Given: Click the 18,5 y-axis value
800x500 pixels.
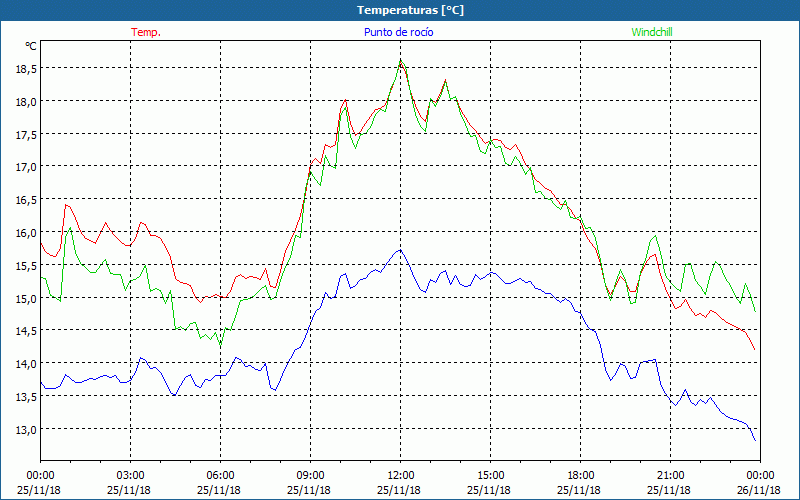Looking at the screenshot, I should click(x=26, y=68).
